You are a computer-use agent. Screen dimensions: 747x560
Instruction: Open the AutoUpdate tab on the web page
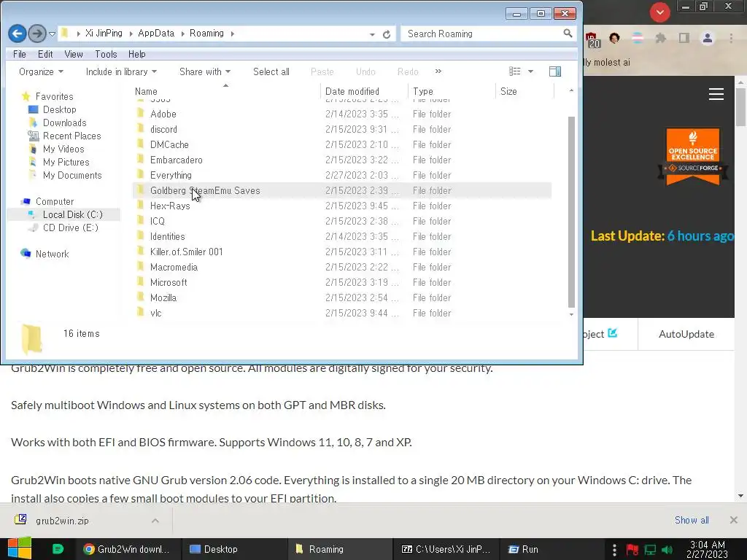[x=686, y=334]
